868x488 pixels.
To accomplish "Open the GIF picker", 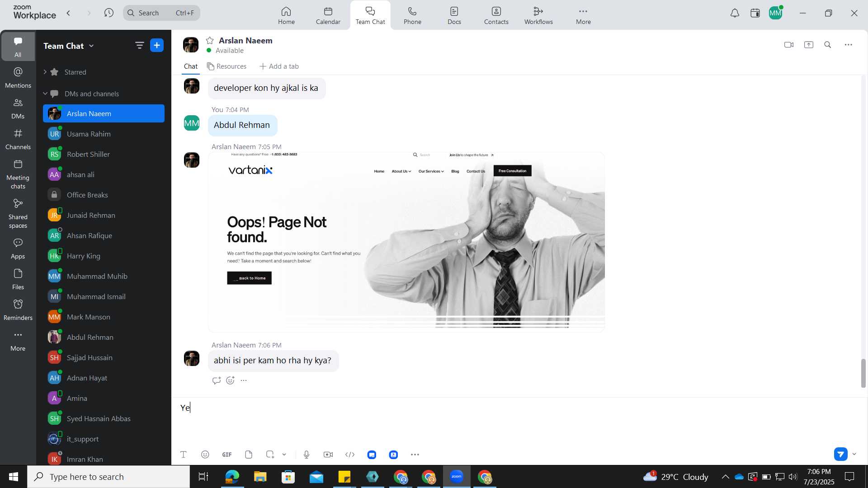I will tap(227, 455).
